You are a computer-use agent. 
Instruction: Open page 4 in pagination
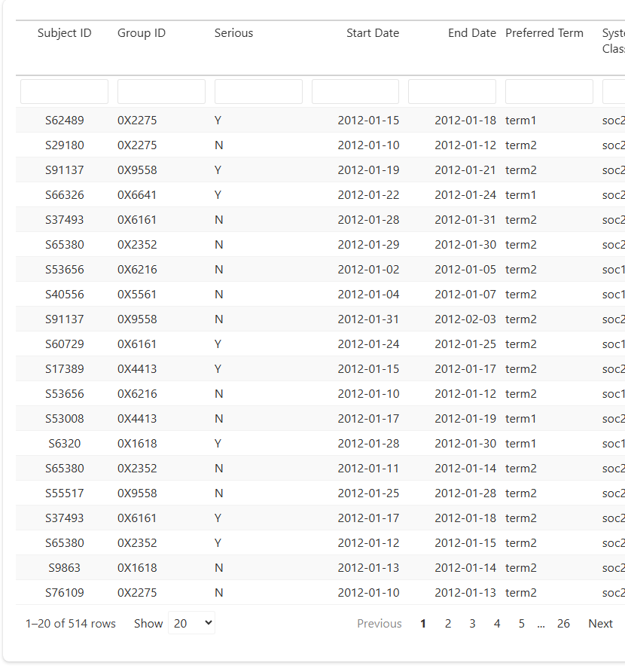(497, 623)
